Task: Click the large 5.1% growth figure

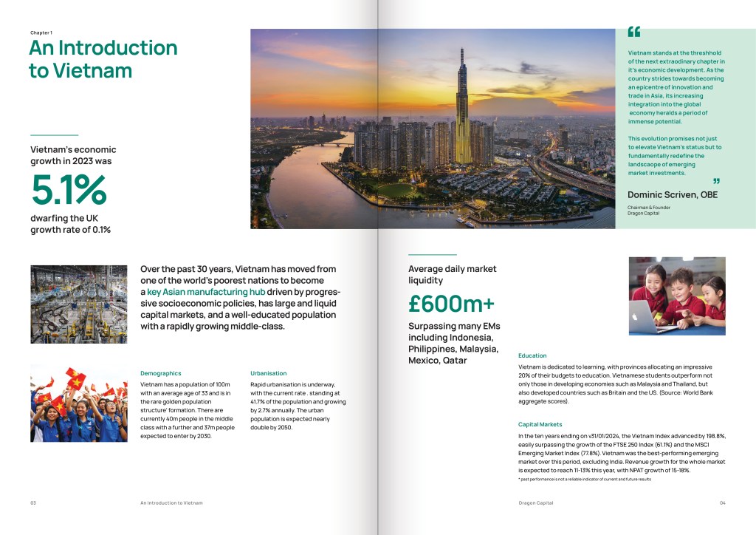Action: pos(69,190)
